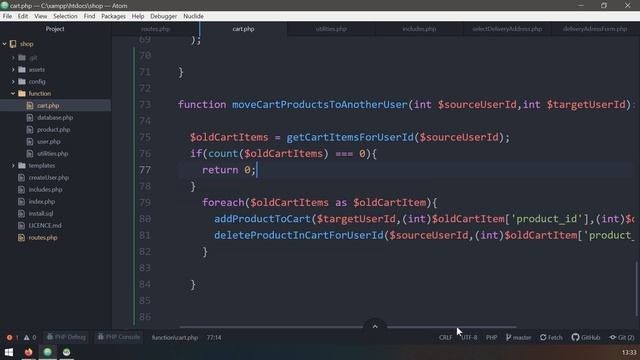
Task: Change the PHP grammar selector
Action: [x=491, y=338]
